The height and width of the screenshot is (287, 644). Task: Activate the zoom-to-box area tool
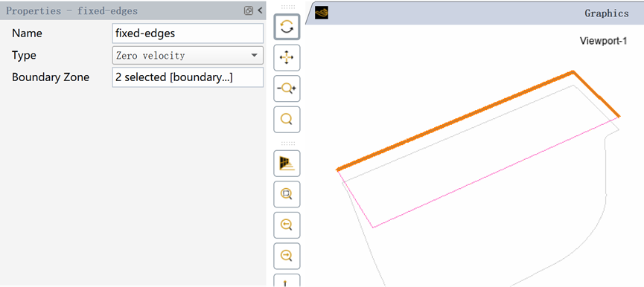(287, 194)
